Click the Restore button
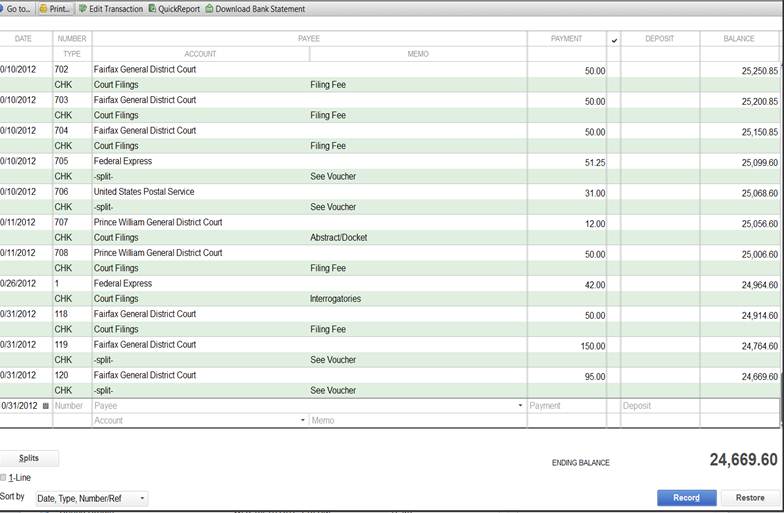 (x=750, y=498)
